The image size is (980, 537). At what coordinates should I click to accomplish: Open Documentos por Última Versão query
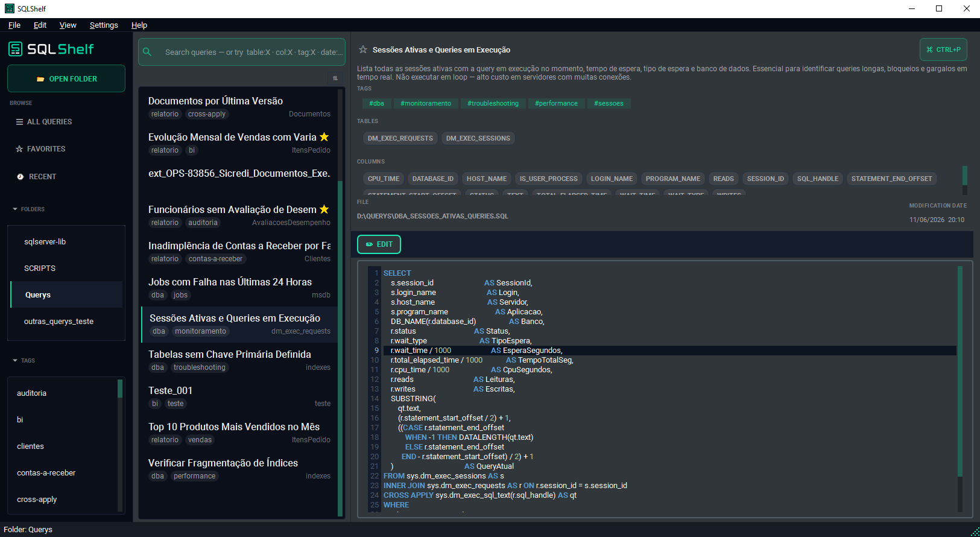(x=239, y=107)
